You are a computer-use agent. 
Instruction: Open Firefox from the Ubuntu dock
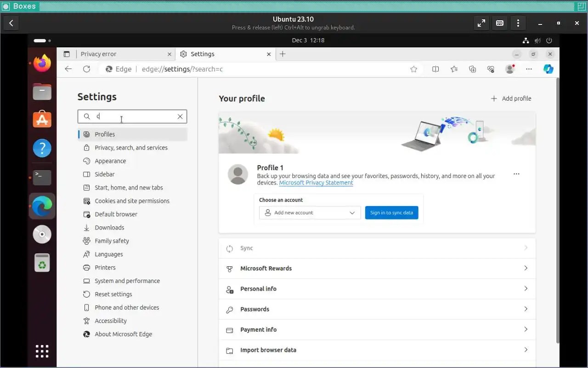42,63
